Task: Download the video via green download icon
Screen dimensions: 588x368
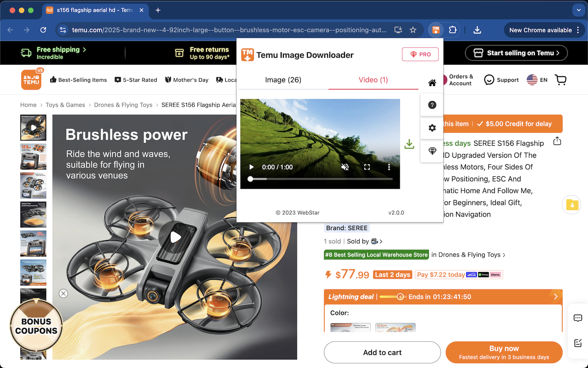Action: coord(409,144)
